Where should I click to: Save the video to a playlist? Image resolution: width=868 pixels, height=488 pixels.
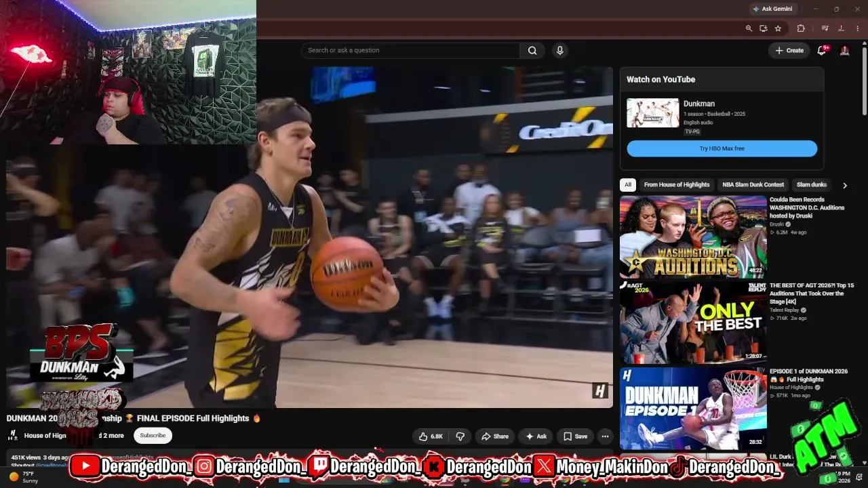(x=575, y=436)
